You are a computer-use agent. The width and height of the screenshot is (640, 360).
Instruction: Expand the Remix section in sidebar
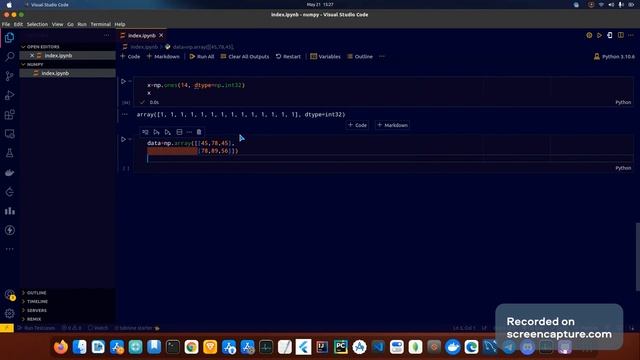34,319
